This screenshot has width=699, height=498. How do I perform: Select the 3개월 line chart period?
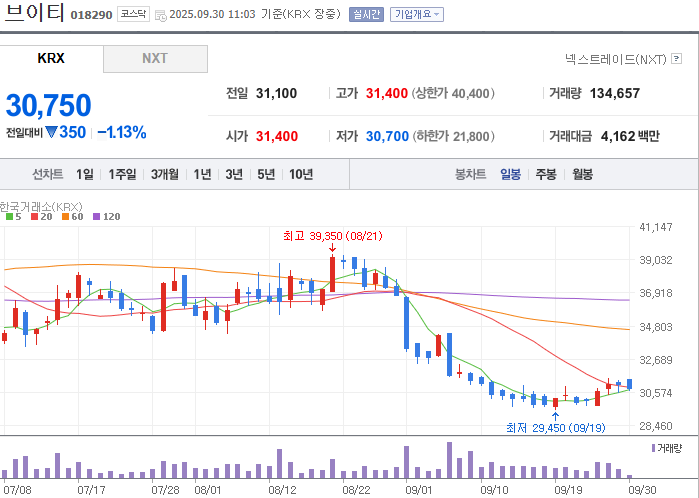click(x=164, y=174)
